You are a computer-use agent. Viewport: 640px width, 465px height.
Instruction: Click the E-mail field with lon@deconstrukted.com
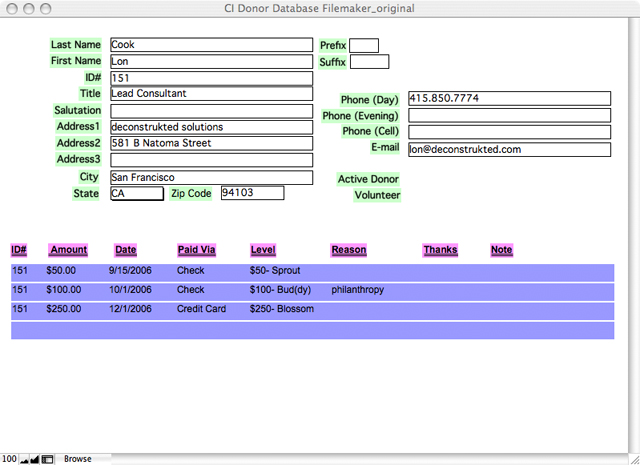[509, 150]
